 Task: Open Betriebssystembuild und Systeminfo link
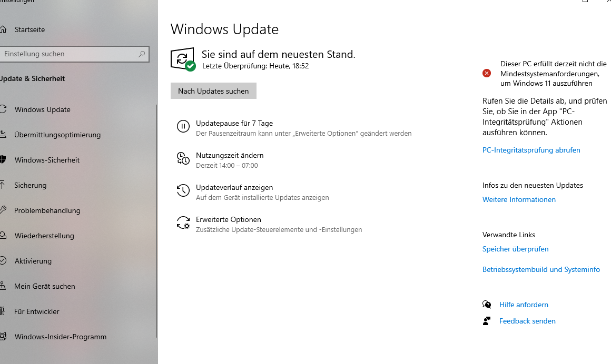click(541, 269)
